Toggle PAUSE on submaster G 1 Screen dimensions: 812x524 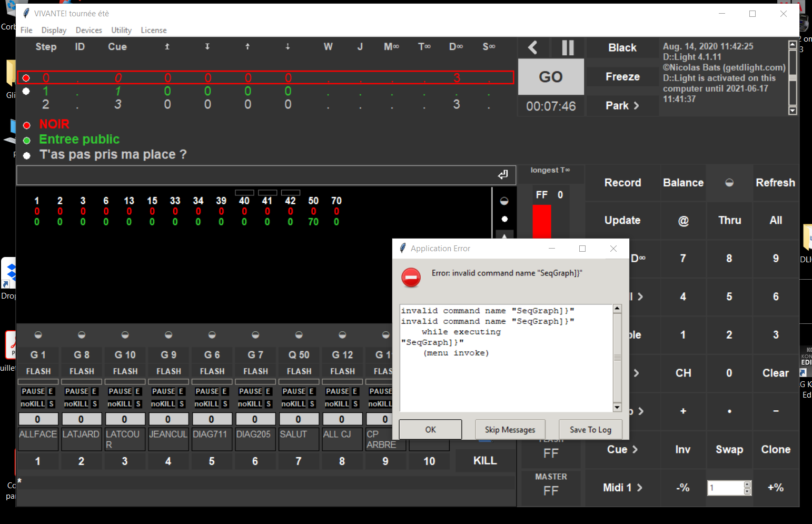(33, 391)
